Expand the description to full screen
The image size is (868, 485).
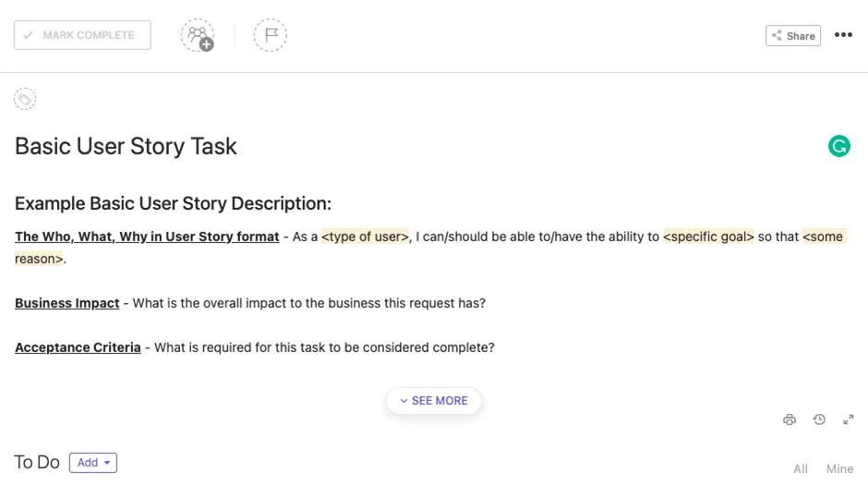click(x=849, y=419)
